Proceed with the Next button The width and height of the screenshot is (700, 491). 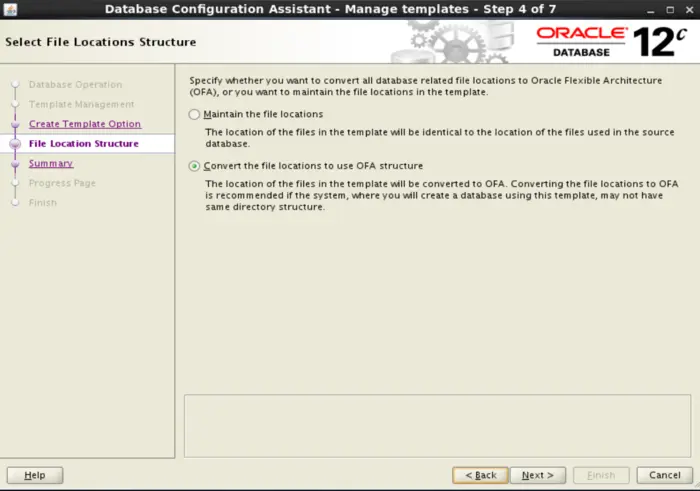click(538, 475)
